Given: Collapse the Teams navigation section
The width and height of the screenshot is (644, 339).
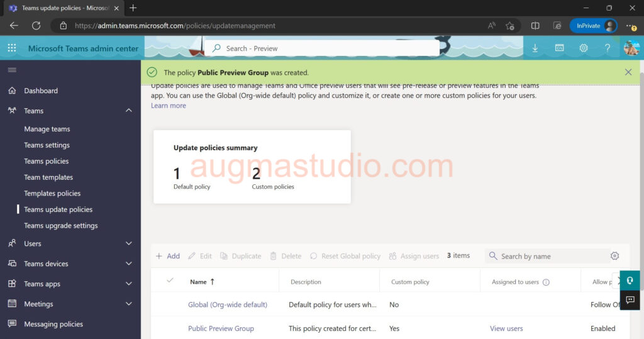Looking at the screenshot, I should 129,111.
